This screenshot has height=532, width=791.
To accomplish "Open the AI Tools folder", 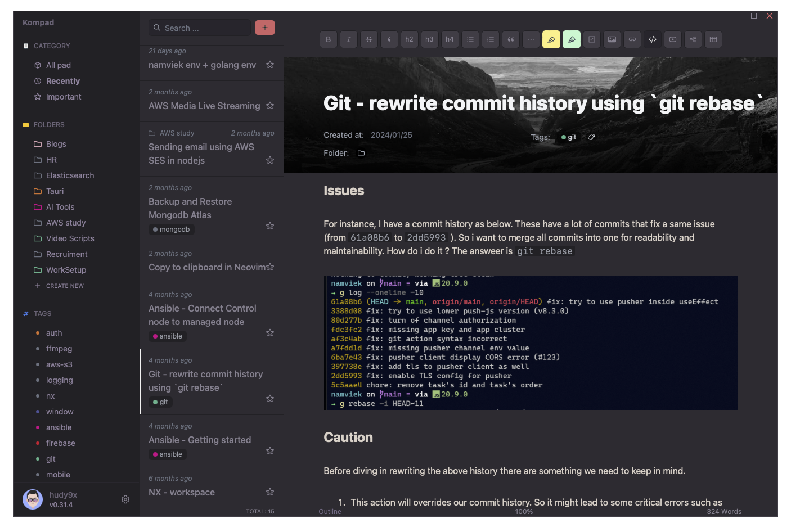I will pyautogui.click(x=60, y=207).
